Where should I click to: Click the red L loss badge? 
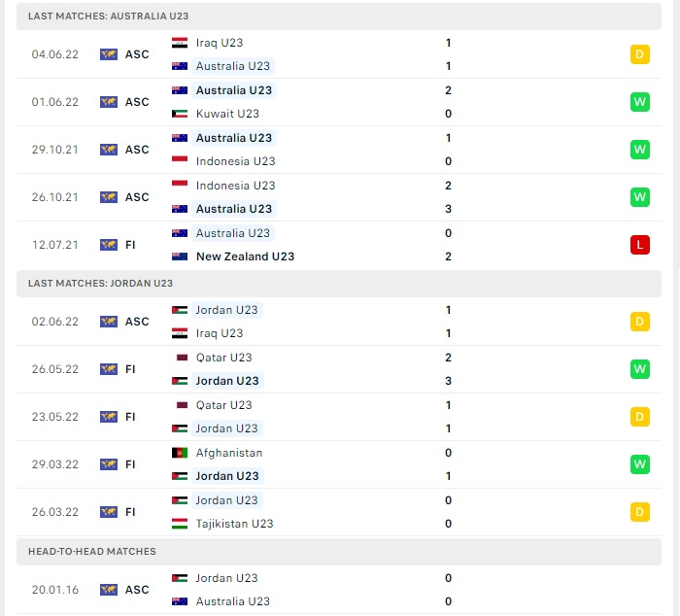click(x=639, y=245)
